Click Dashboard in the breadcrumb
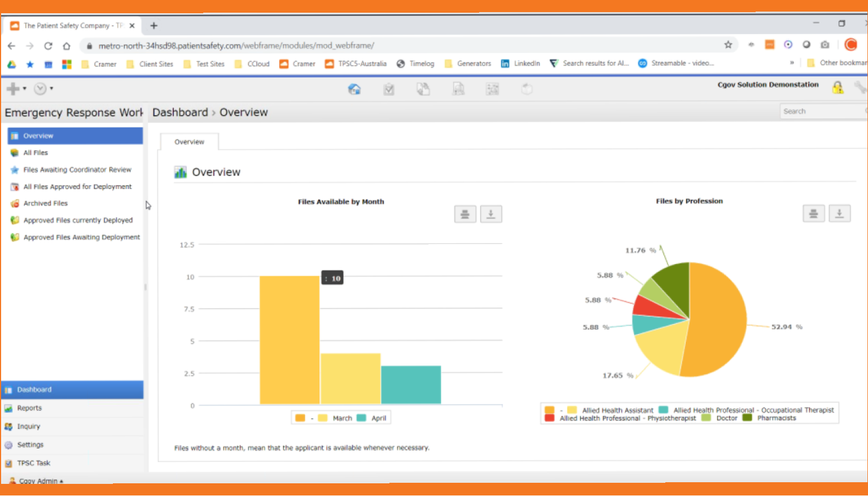 tap(180, 112)
